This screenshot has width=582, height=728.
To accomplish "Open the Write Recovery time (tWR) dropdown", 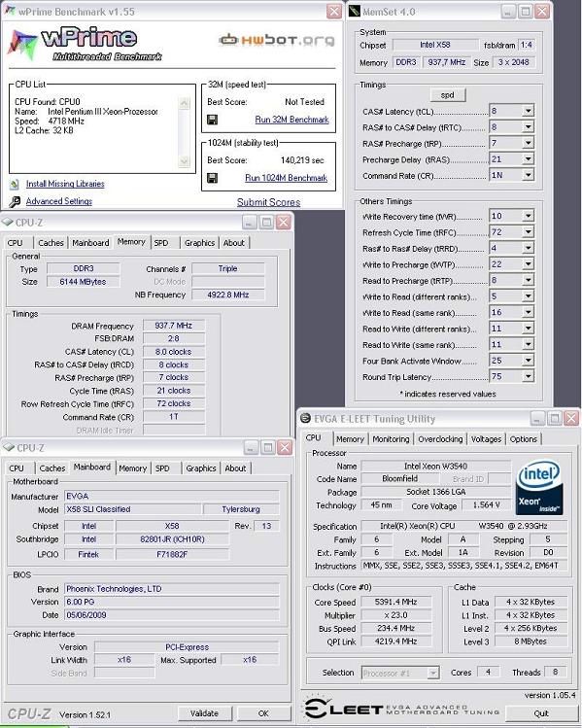I will tap(528, 216).
